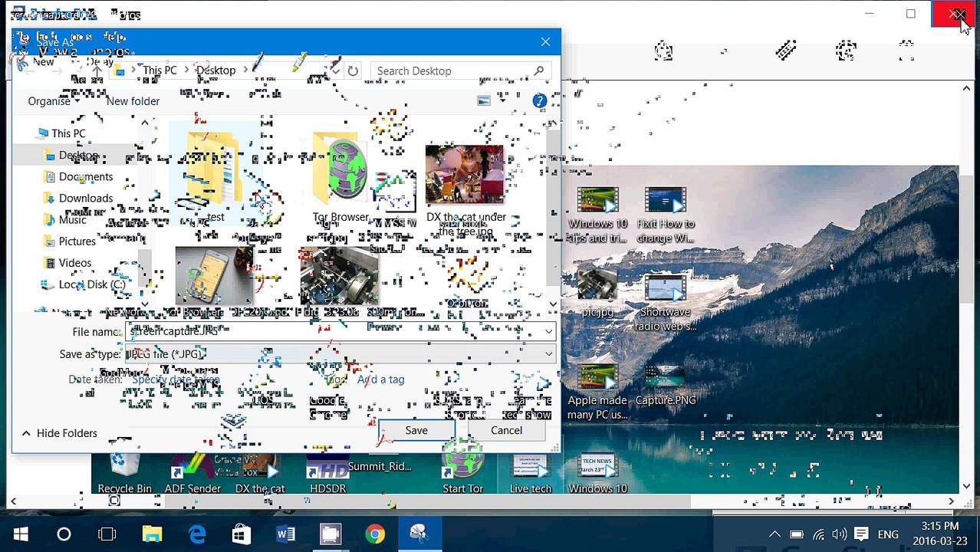Expand the File name history dropdown
This screenshot has width=980, height=552.
click(x=548, y=331)
